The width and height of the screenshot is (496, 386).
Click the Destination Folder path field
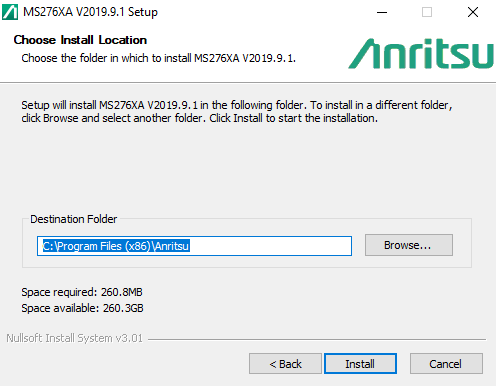pyautogui.click(x=194, y=246)
